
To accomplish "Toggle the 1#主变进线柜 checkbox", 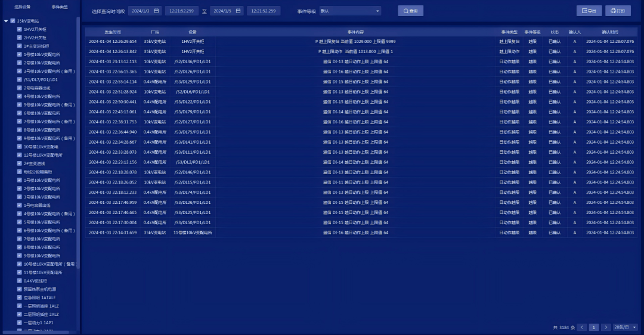I will (19, 46).
